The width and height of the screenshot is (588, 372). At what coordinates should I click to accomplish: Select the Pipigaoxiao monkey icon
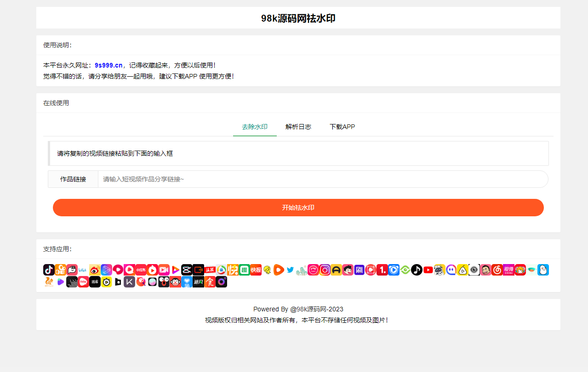[174, 282]
